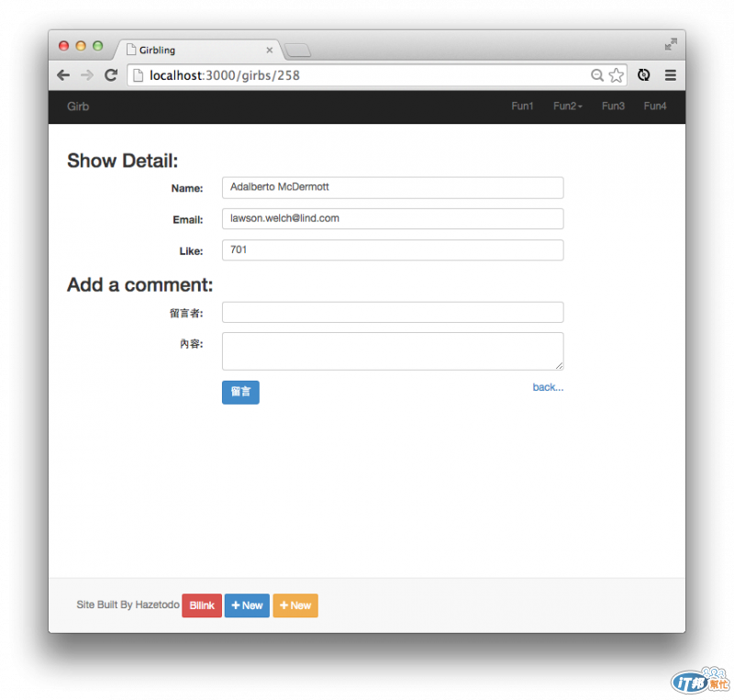734x700 pixels.
Task: Click the Like field showing 701
Action: click(393, 250)
